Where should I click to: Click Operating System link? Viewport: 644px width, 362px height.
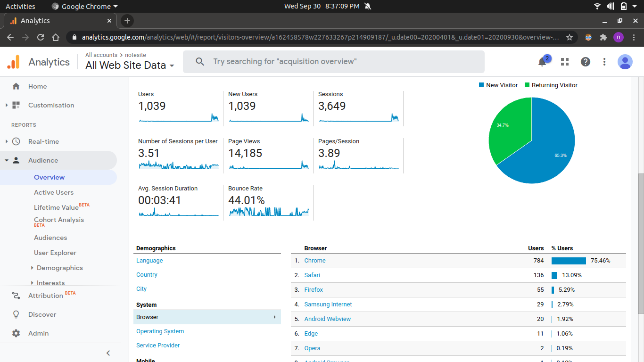pos(160,331)
